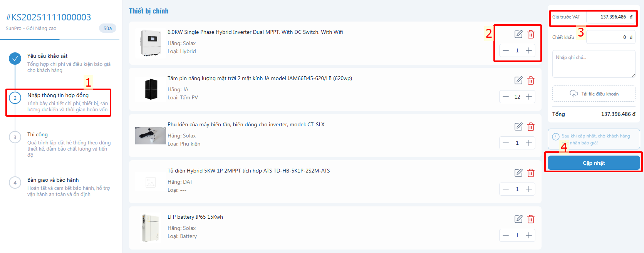Delete the Tủ điện Hybrid 5KW item
Viewport: 644px width, 253px height.
click(531, 173)
